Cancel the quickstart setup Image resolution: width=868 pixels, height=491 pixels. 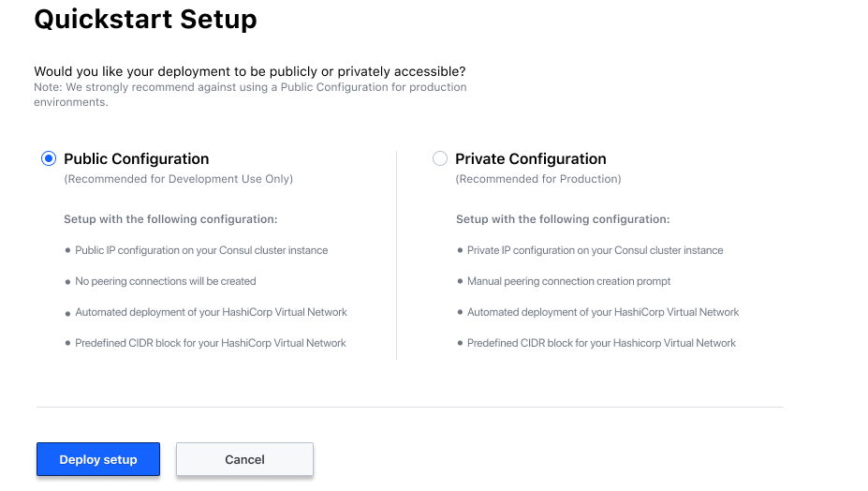(x=244, y=459)
